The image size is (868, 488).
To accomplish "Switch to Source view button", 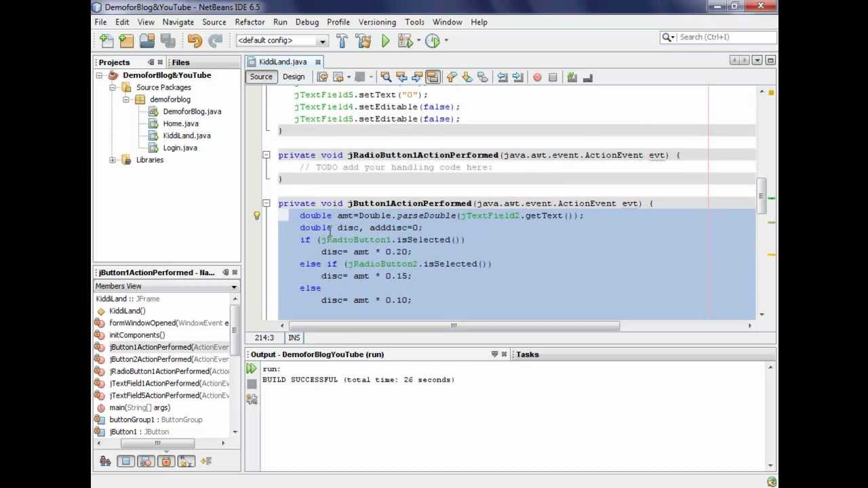I will [x=261, y=77].
